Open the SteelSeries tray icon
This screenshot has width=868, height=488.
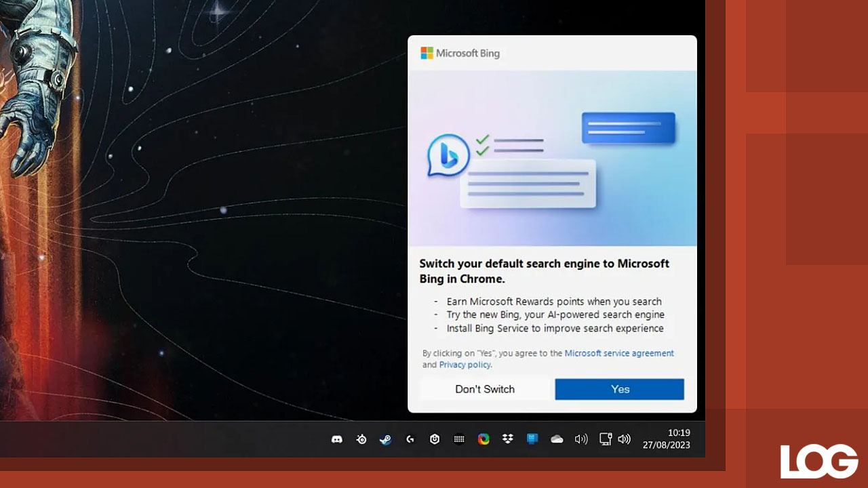point(361,439)
